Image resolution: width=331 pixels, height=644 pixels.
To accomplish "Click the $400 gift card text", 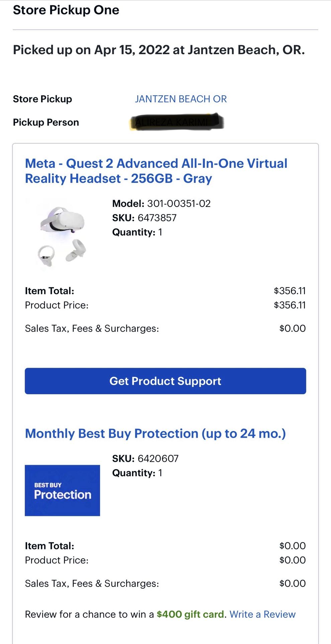I will 190,614.
